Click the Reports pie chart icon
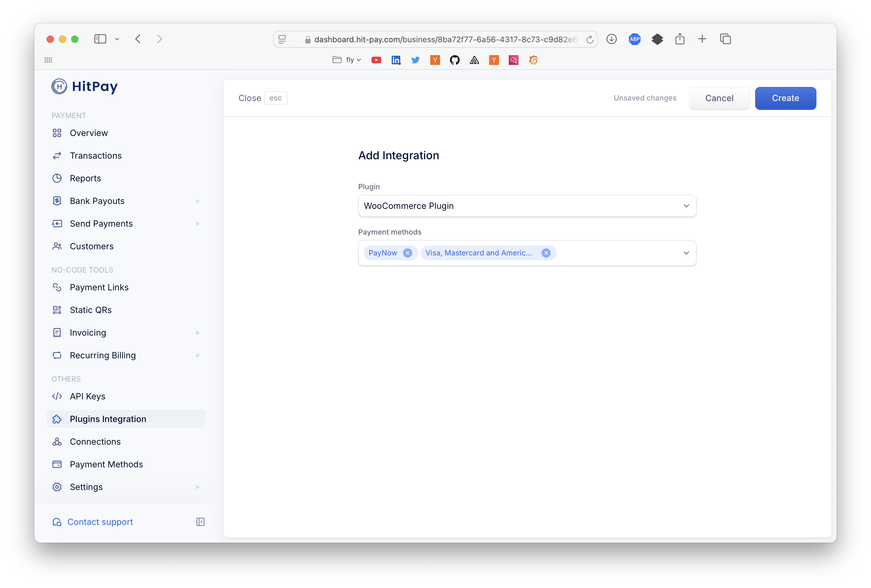This screenshot has width=871, height=588. click(x=57, y=178)
